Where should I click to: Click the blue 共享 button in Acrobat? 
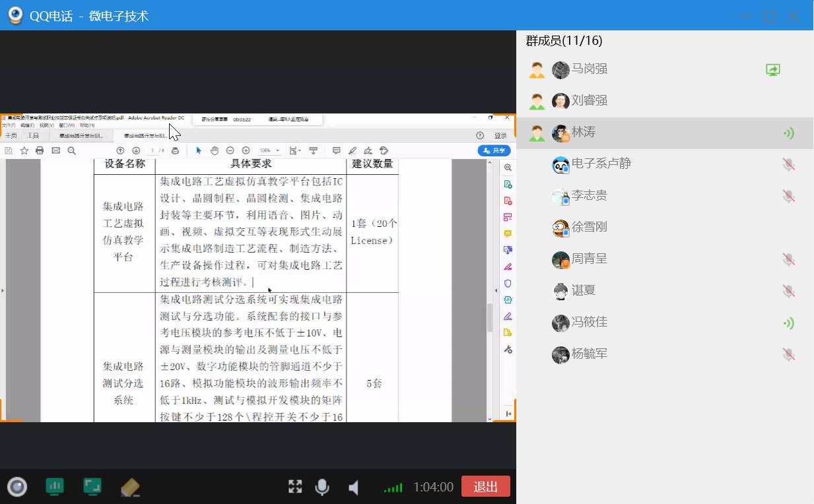coord(494,150)
